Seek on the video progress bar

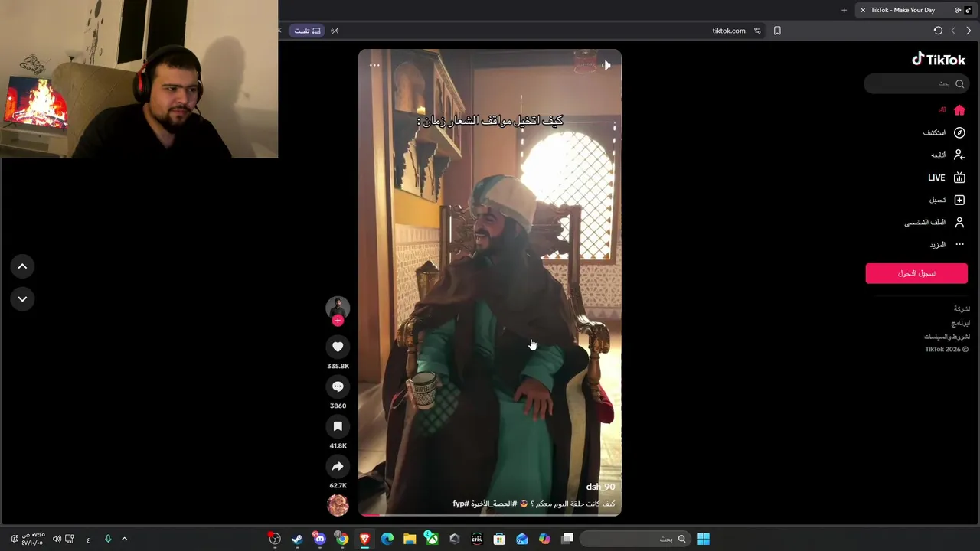[x=490, y=515]
